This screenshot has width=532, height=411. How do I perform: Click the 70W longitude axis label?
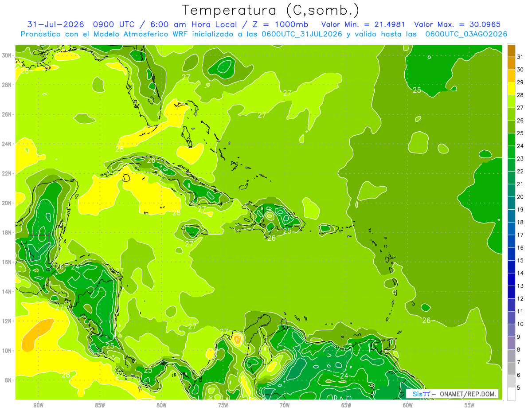coord(285,405)
